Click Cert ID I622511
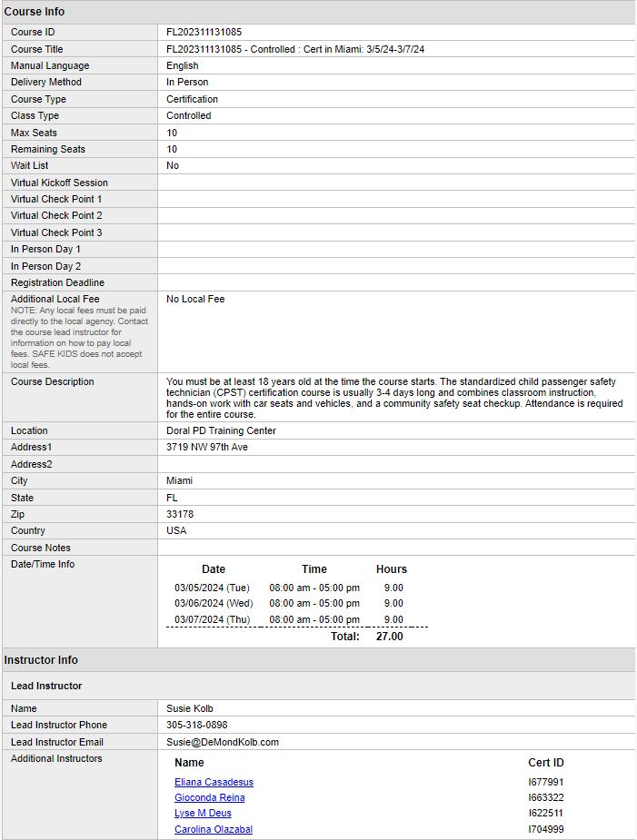 pos(546,814)
